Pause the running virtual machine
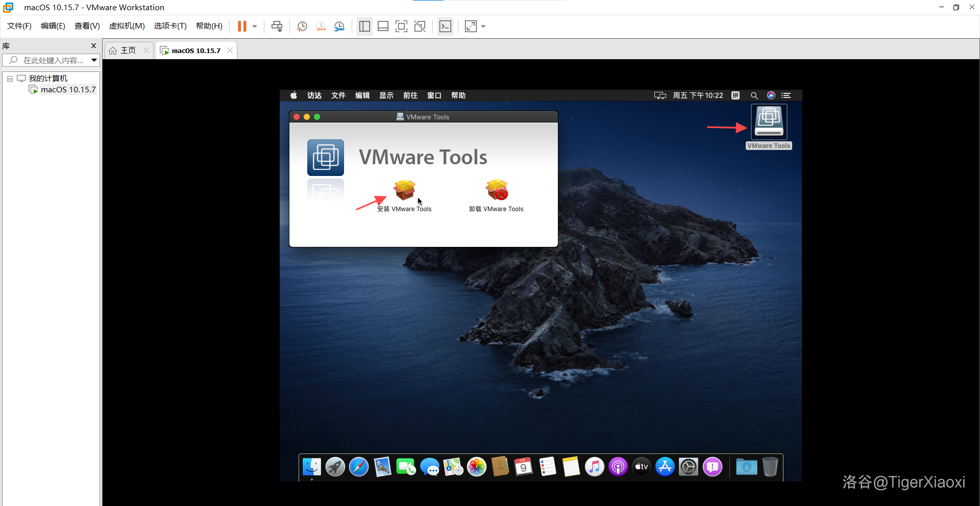This screenshot has width=980, height=506. click(x=242, y=27)
